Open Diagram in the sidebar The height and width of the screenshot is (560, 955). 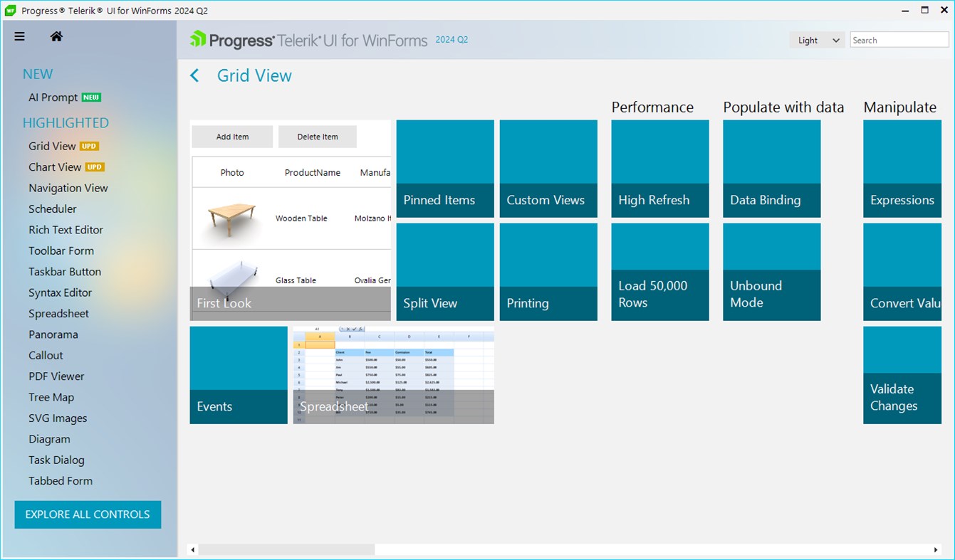point(49,439)
